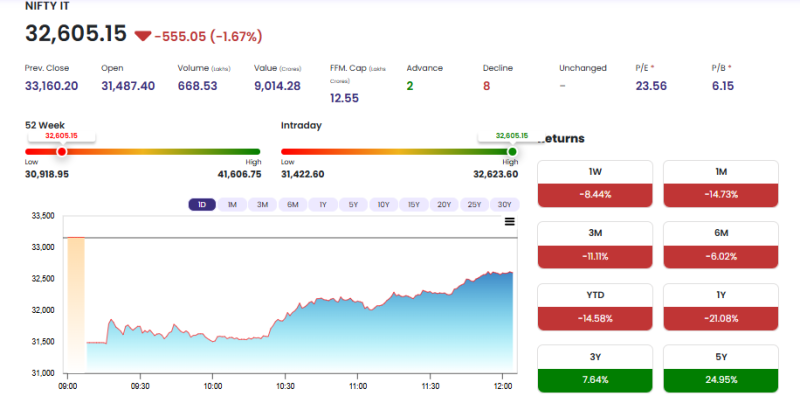Click the Prev. Close label

pyautogui.click(x=46, y=68)
